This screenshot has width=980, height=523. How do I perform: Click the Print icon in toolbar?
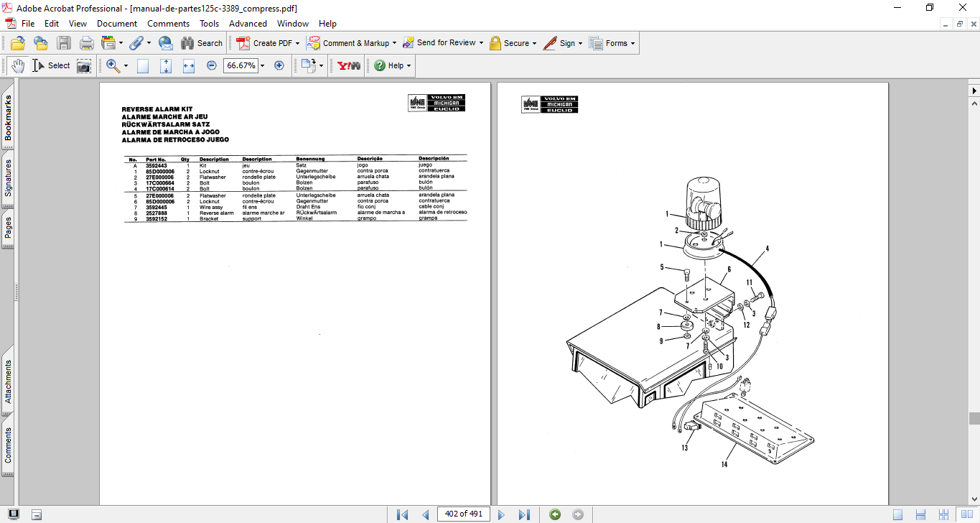(x=87, y=43)
